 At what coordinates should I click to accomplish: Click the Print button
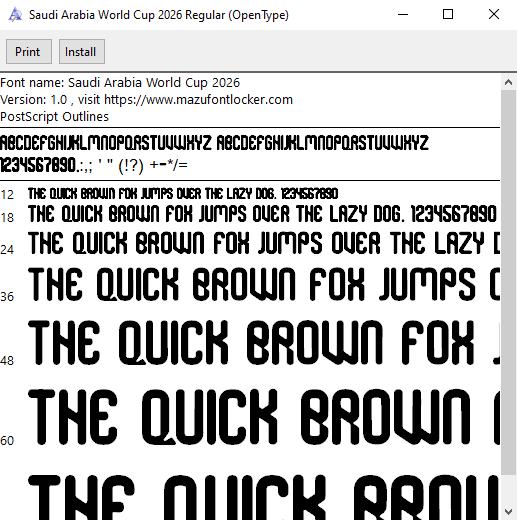click(x=29, y=52)
